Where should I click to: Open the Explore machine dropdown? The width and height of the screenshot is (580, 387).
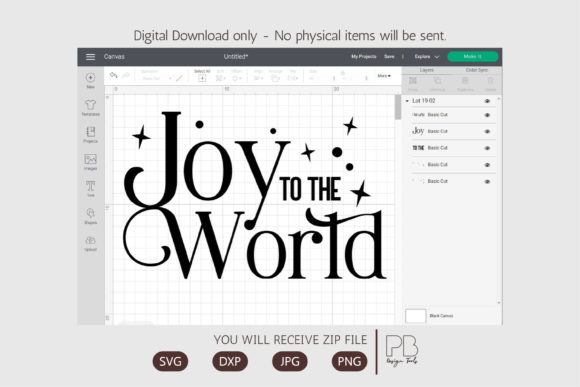426,57
